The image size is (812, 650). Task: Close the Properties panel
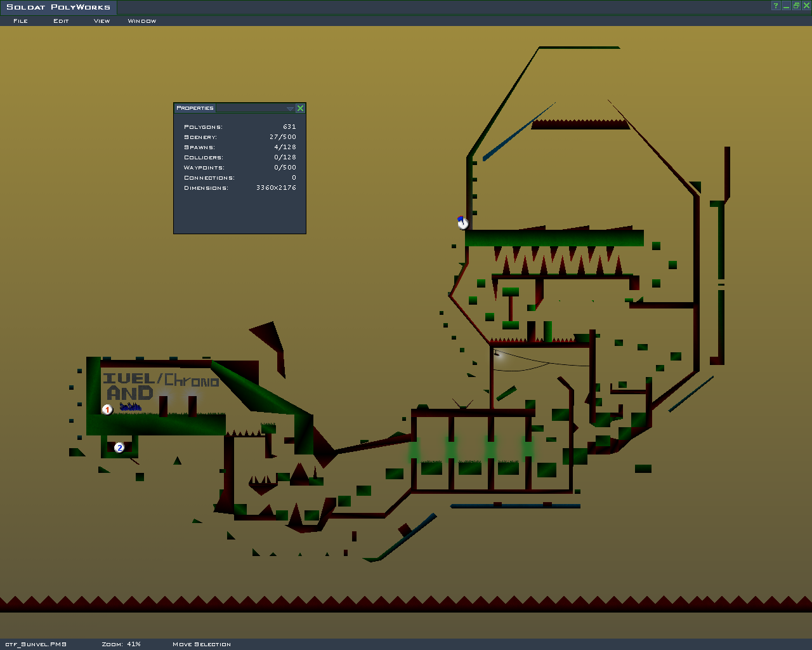(x=300, y=109)
